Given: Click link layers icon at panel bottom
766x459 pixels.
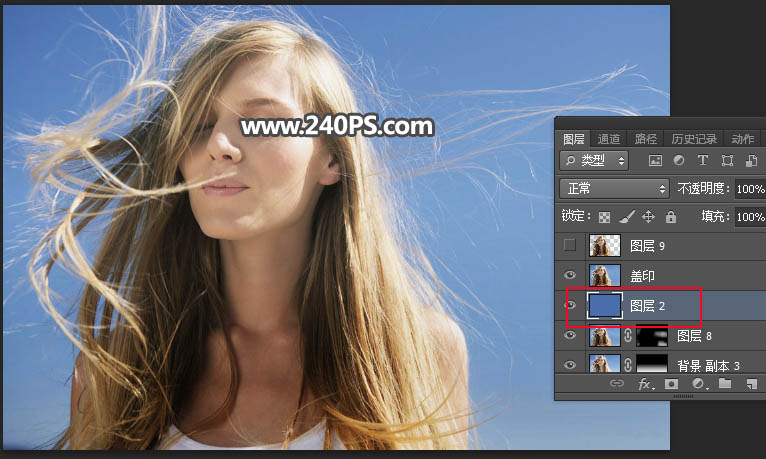Looking at the screenshot, I should pos(617,384).
